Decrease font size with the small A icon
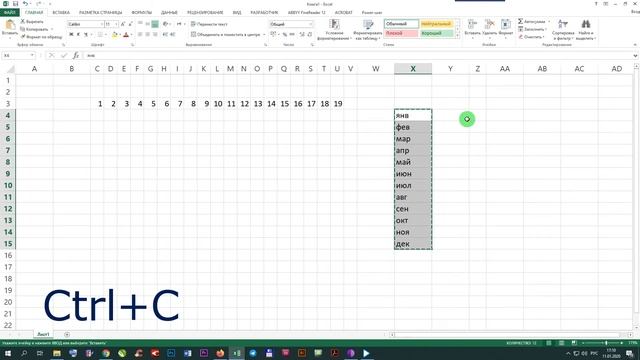Image resolution: width=640 pixels, height=360 pixels. pos(131,24)
